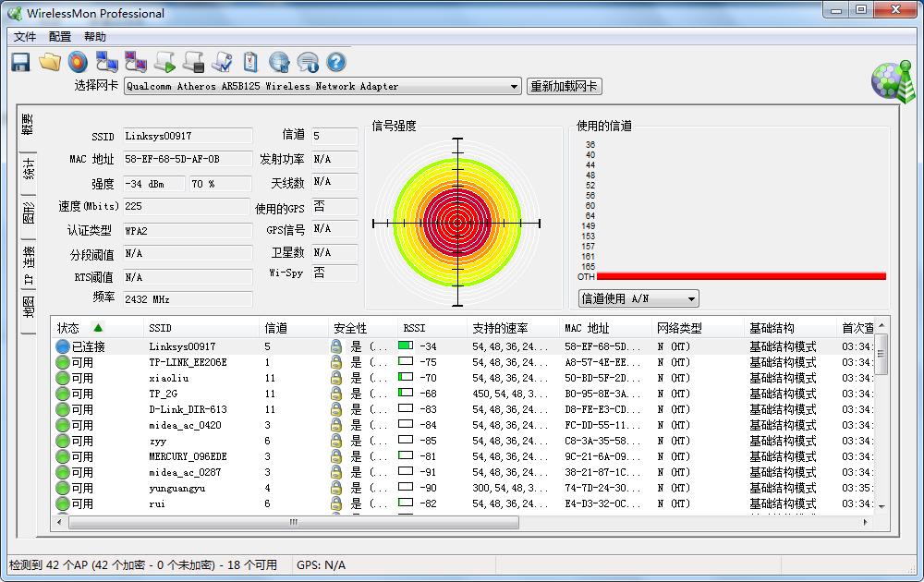
Task: Open the 配置 menu
Action: pos(60,37)
